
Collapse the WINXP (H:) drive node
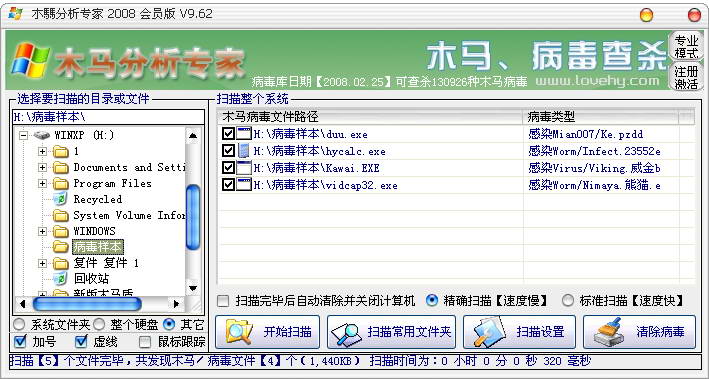tap(24, 135)
